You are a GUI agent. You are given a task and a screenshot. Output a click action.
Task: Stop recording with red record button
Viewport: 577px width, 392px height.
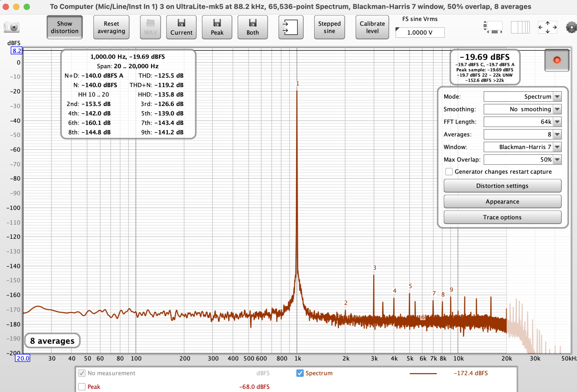click(557, 60)
